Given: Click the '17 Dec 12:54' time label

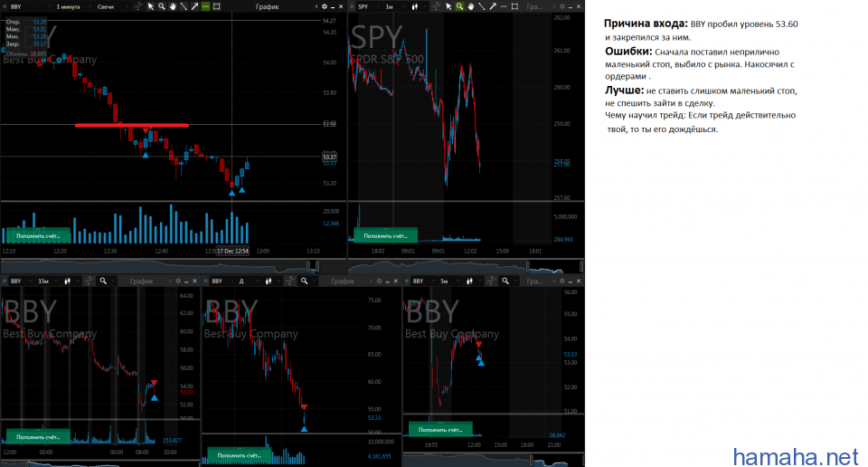Looking at the screenshot, I should pos(232,251).
